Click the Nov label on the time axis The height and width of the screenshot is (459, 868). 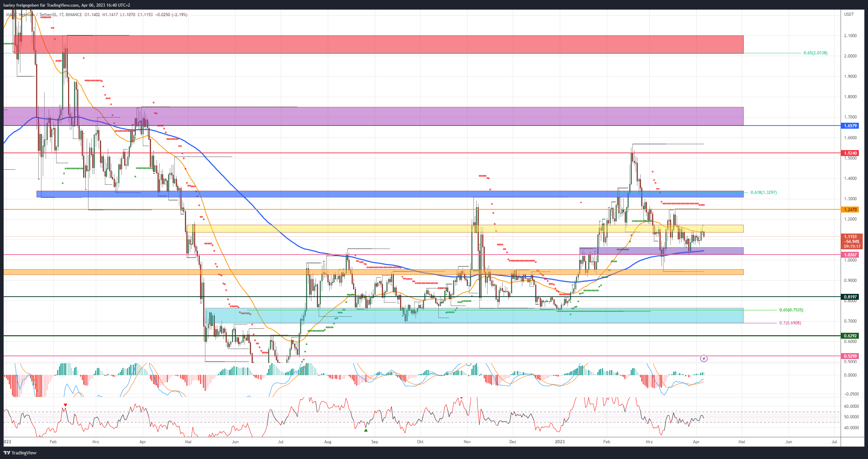(467, 442)
